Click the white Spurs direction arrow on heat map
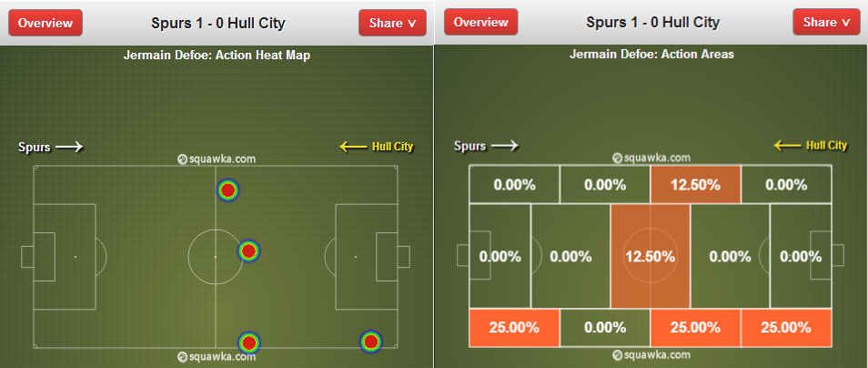 coord(69,147)
